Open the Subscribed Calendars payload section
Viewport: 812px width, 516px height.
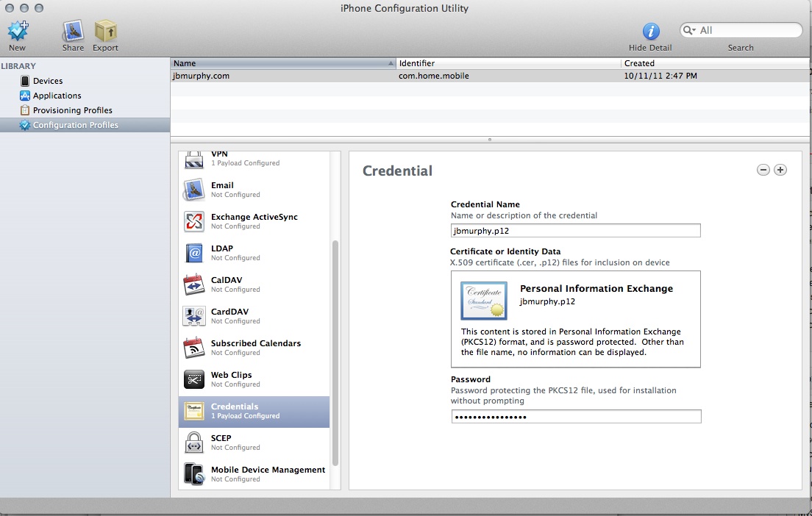(254, 348)
